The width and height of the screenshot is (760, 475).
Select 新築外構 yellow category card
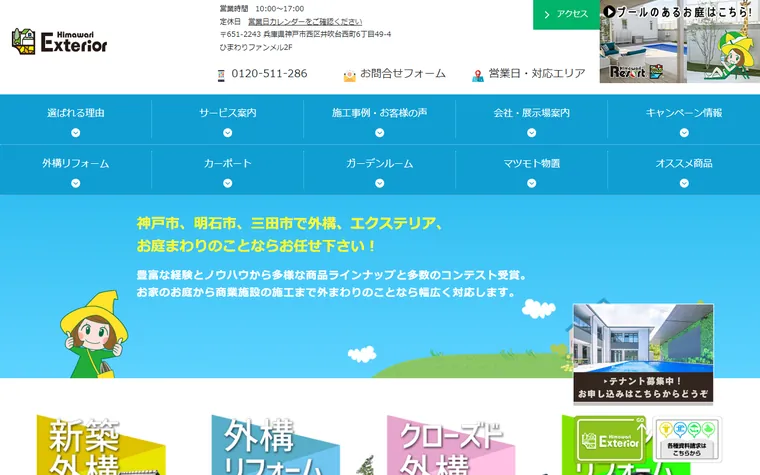point(101,445)
